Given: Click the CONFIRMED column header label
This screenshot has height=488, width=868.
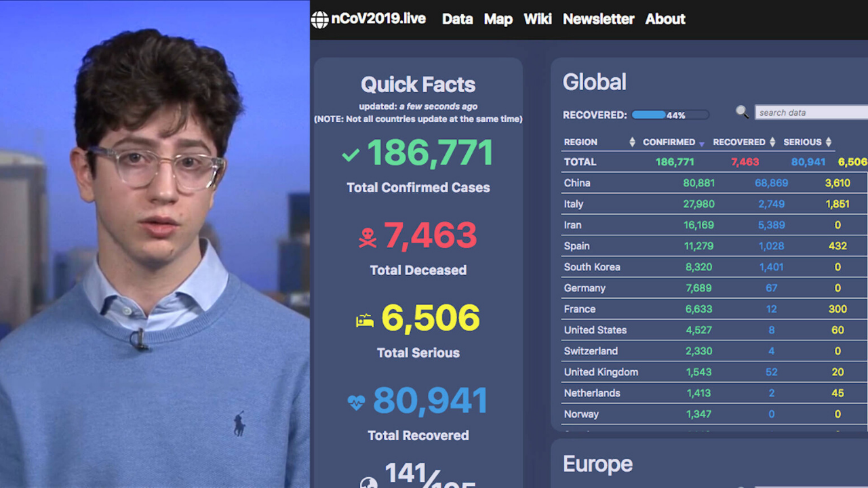Looking at the screenshot, I should tap(669, 142).
